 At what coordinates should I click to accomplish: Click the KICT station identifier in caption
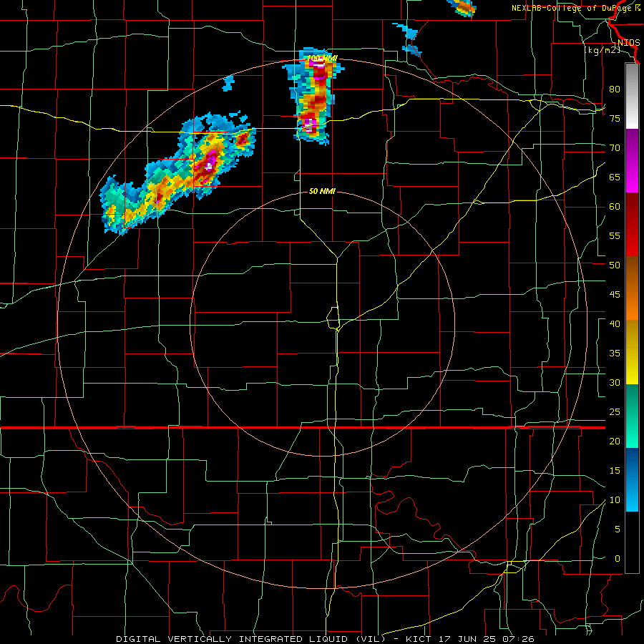click(420, 639)
